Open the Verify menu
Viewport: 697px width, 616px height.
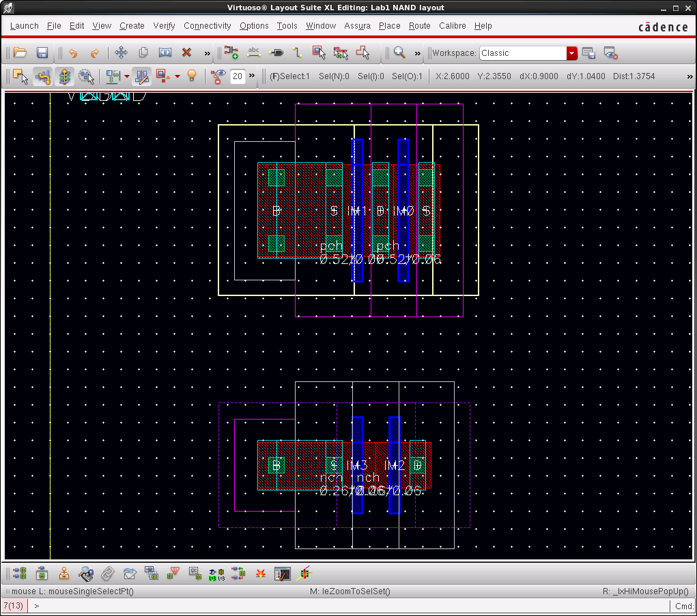coord(164,26)
